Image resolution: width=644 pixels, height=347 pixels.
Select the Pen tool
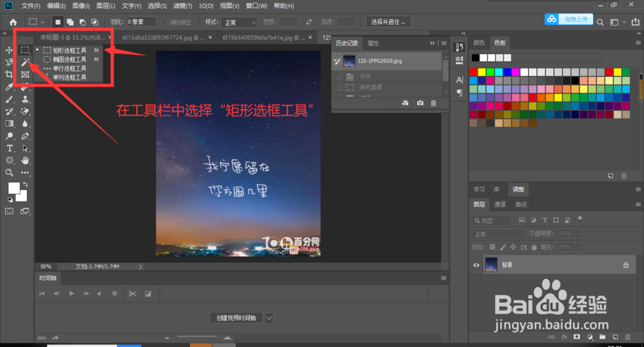pos(25,136)
